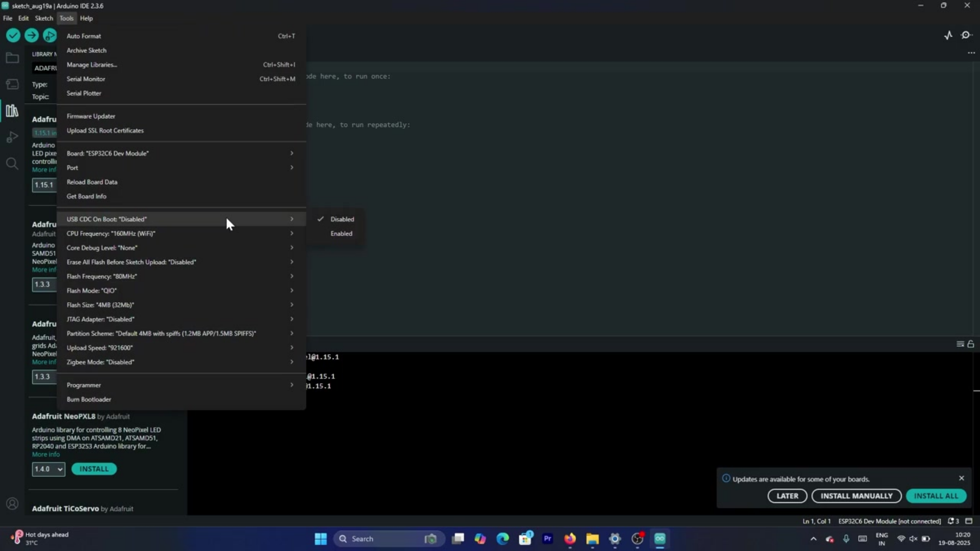Expand the Flash Frequency "80MHz" submenu
The width and height of the screenshot is (980, 551).
point(181,276)
